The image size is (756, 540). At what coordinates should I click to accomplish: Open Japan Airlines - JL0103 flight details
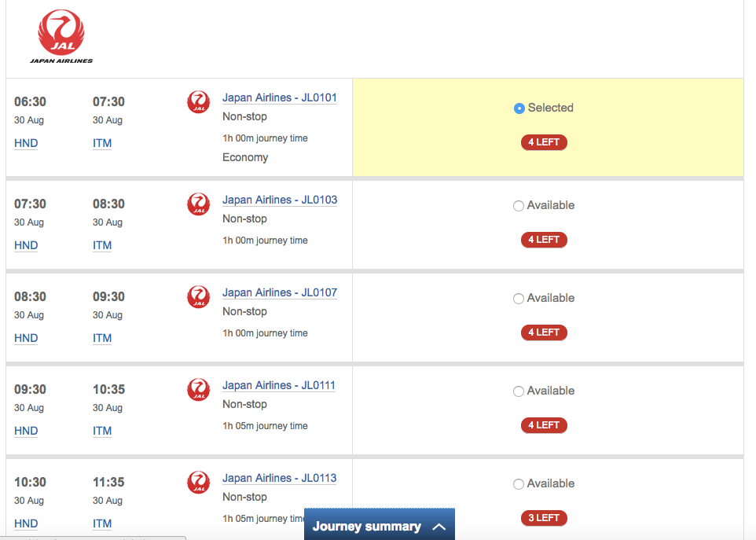click(280, 200)
